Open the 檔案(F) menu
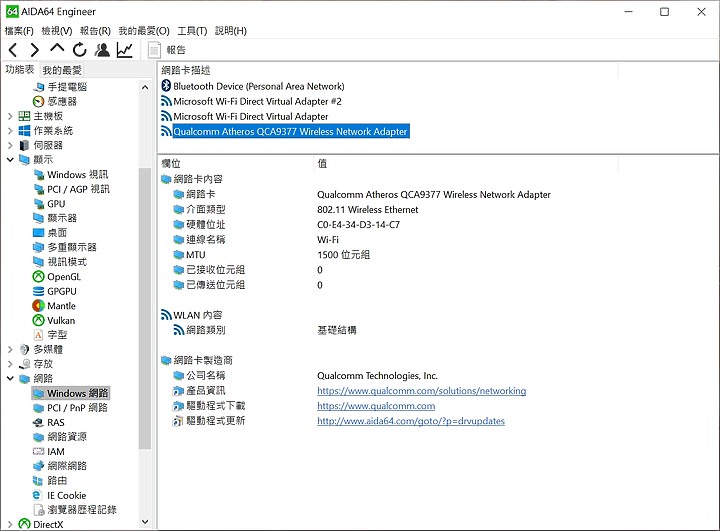Image resolution: width=720 pixels, height=531 pixels. tap(19, 31)
